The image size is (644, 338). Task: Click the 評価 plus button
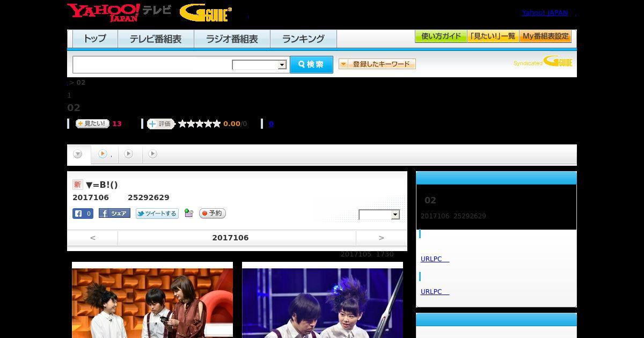point(161,124)
